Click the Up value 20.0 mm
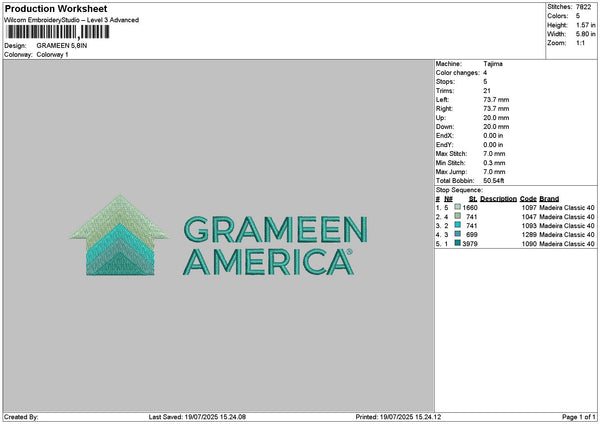The height and width of the screenshot is (424, 600). [x=496, y=118]
